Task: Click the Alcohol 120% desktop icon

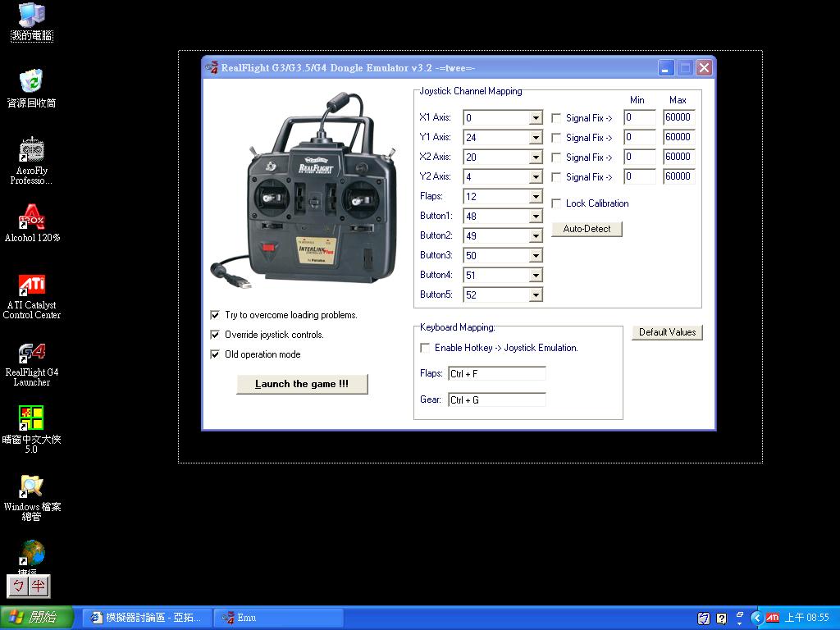Action: click(32, 223)
